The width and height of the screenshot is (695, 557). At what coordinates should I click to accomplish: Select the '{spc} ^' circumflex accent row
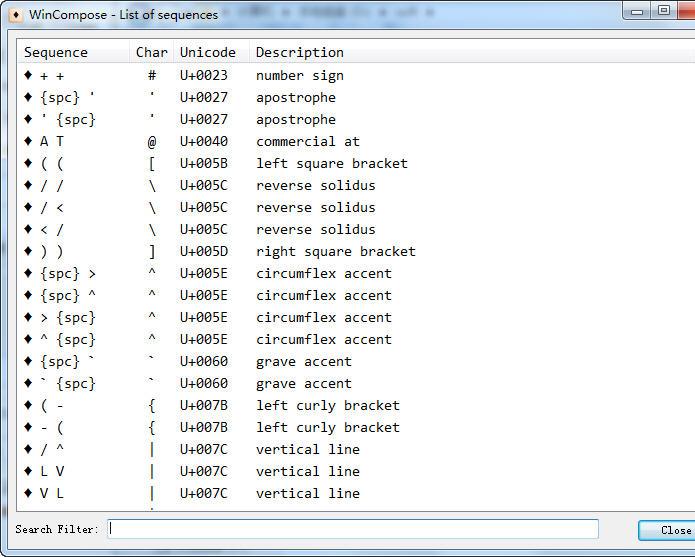click(x=356, y=296)
